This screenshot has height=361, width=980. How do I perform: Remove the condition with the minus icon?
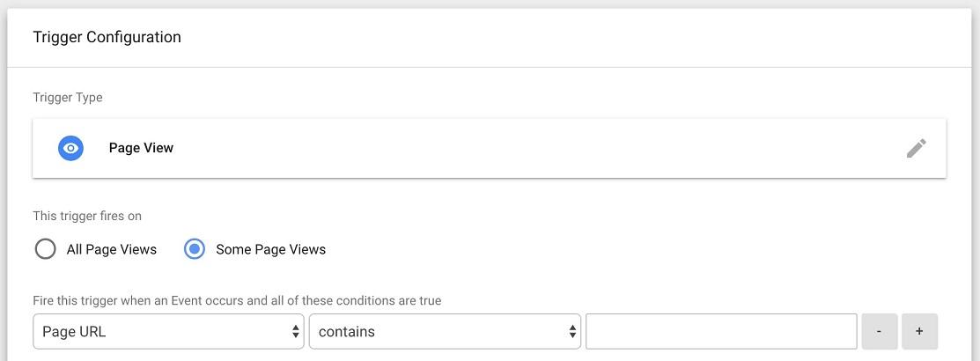880,332
